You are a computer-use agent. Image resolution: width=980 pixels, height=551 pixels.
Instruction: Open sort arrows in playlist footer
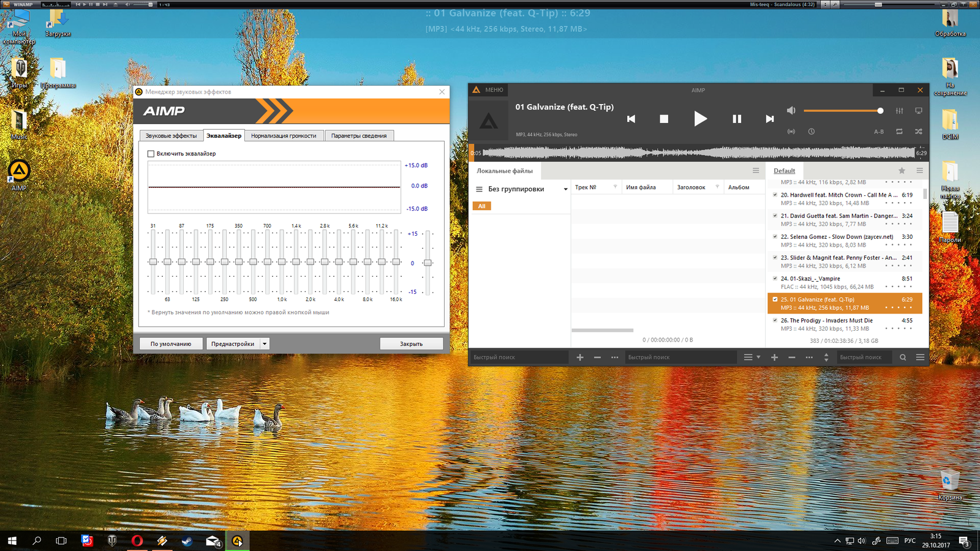click(x=826, y=357)
